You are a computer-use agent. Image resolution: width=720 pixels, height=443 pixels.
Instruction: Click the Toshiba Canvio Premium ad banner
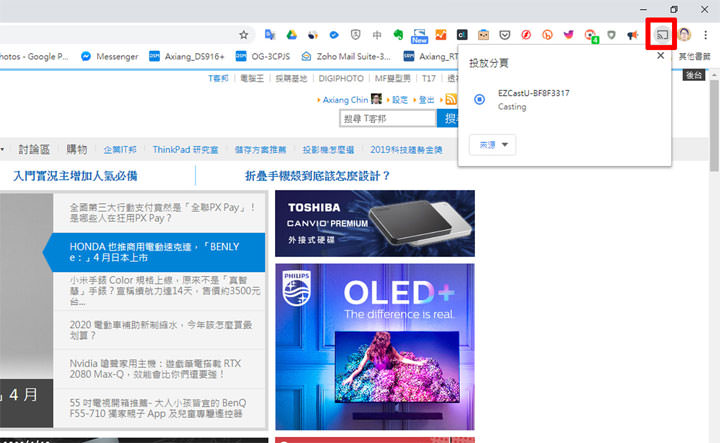pyautogui.click(x=374, y=223)
